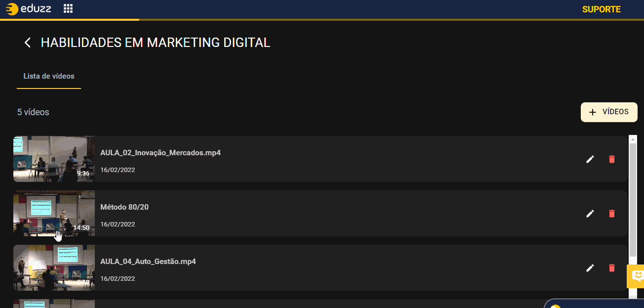Delete AULA_04_Auto_Gestão.mp4 with trash icon

(x=612, y=268)
